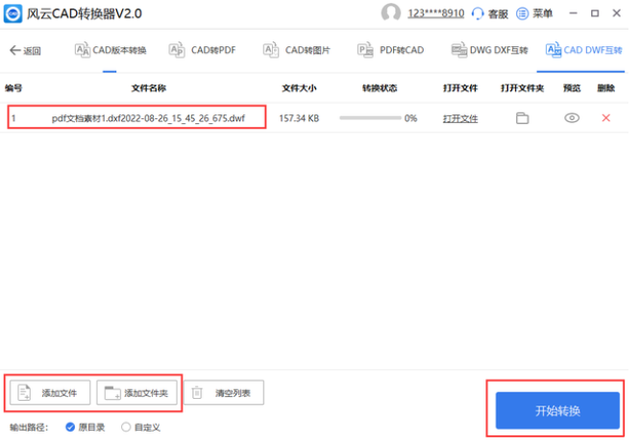Click the 0% conversion progress bar
The image size is (640, 447).
click(370, 118)
